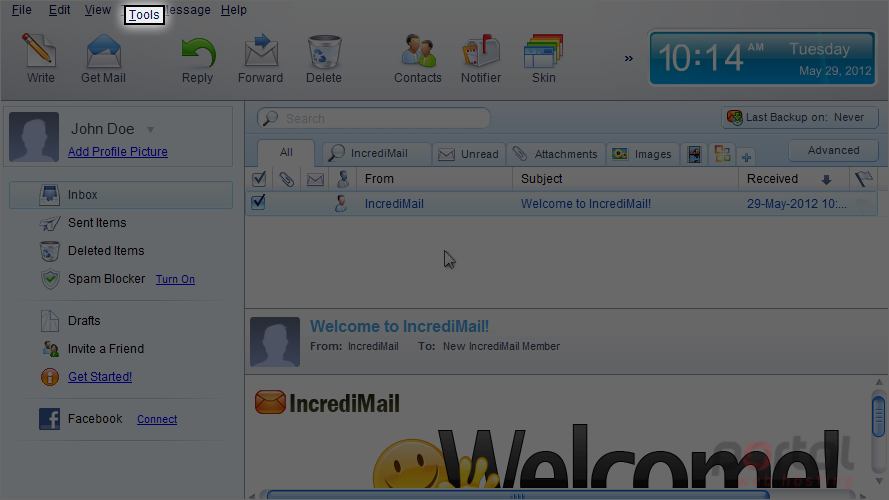Forward the selected email
Viewport: 889px width, 500px height.
[260, 57]
